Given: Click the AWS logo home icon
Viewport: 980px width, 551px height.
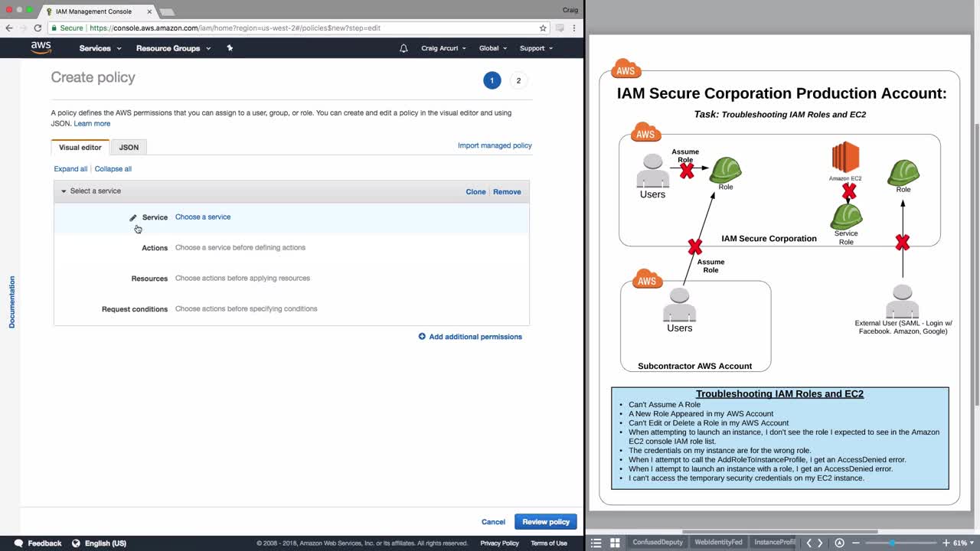Looking at the screenshot, I should pyautogui.click(x=41, y=47).
